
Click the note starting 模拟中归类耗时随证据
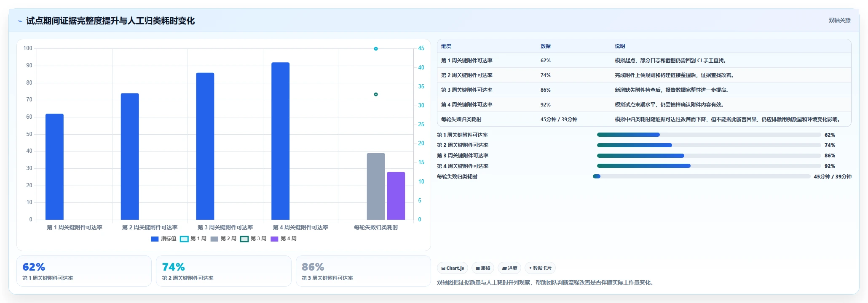pos(728,120)
